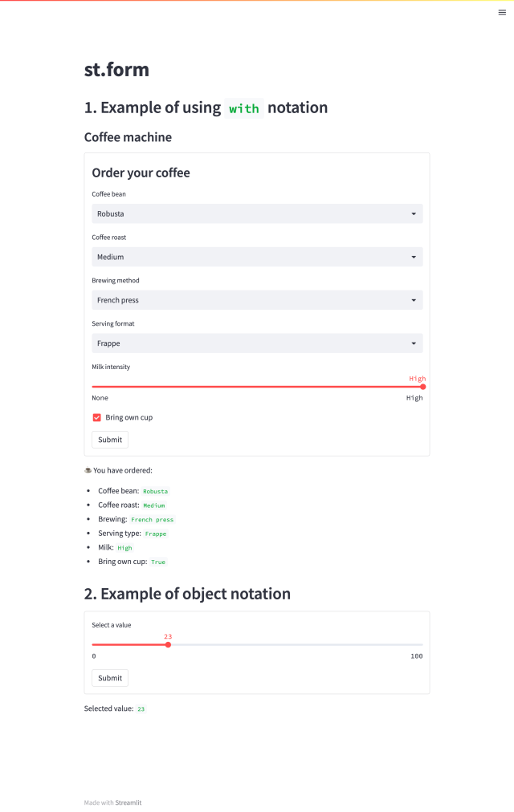Open the Brewing method French press dropdown
The height and width of the screenshot is (812, 514).
tap(249, 301)
